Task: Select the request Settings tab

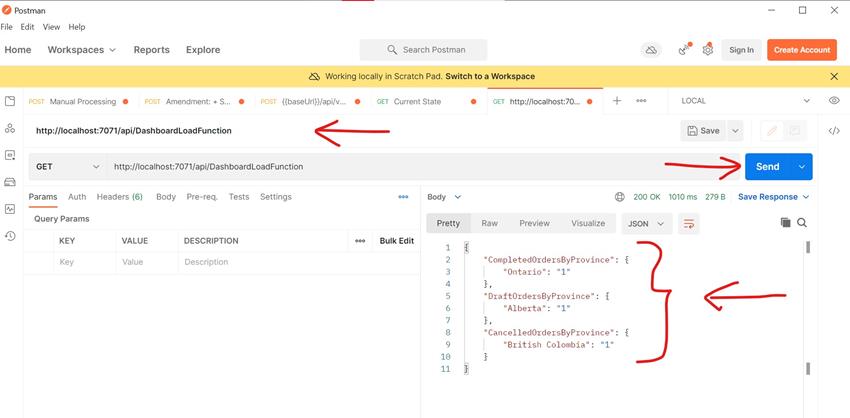Action: point(276,197)
